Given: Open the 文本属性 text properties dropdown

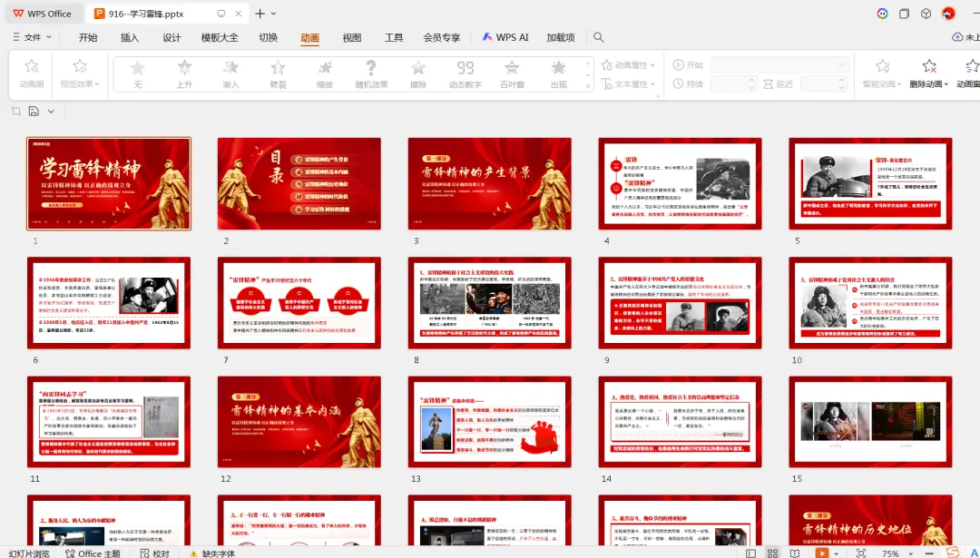Looking at the screenshot, I should point(628,83).
